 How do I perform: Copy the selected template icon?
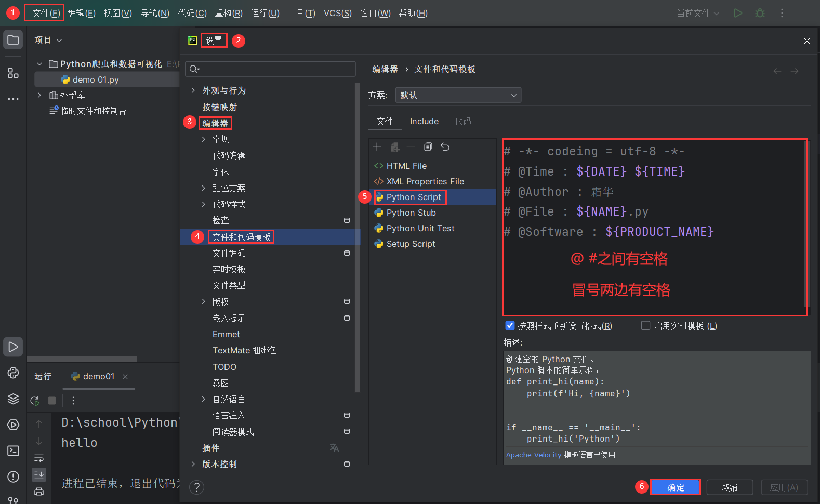click(428, 147)
